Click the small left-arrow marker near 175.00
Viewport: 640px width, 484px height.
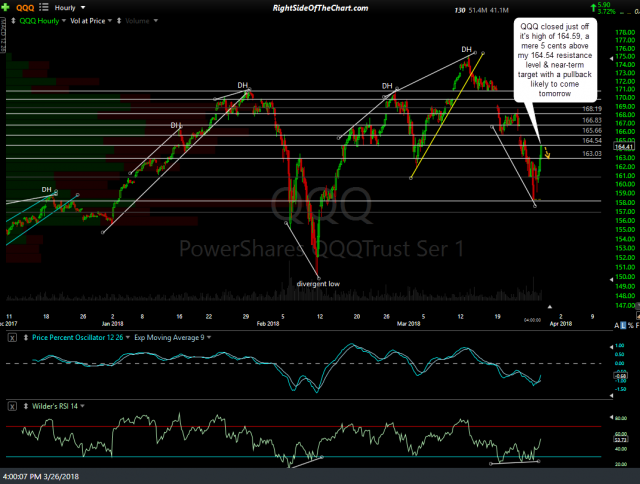click(611, 59)
